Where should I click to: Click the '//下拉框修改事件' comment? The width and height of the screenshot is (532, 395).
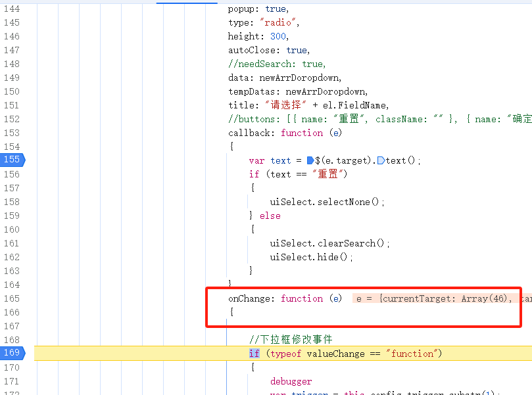pos(291,339)
